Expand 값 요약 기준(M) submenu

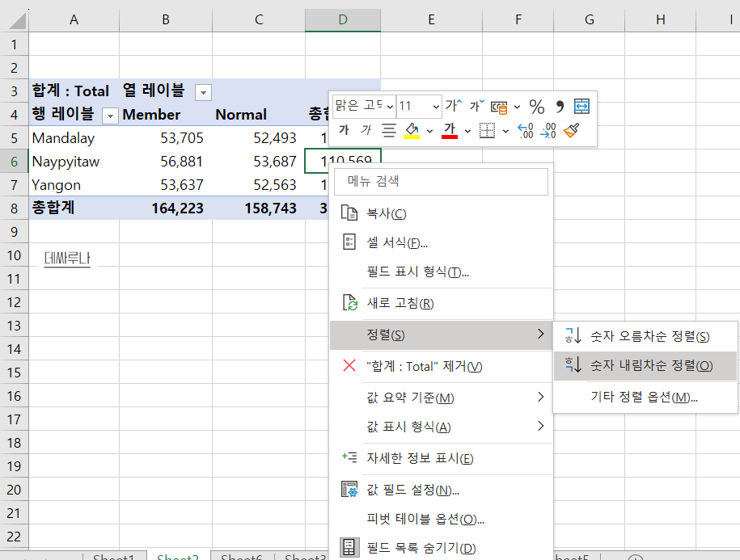(x=441, y=398)
